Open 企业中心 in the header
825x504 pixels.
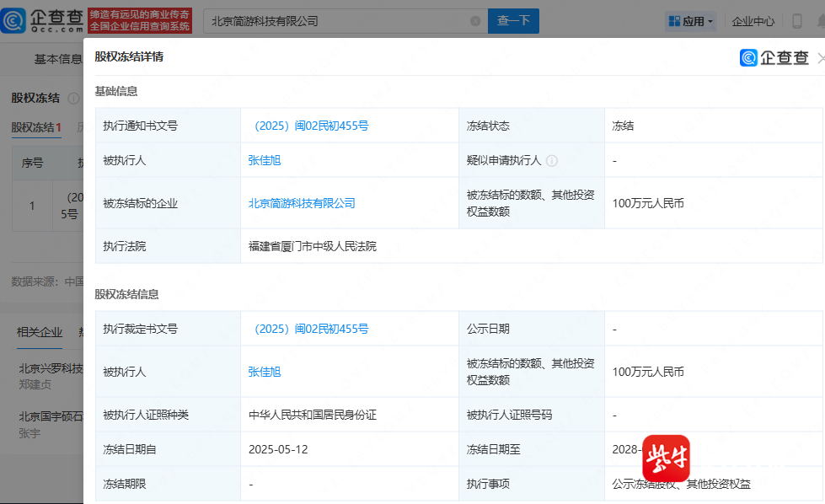coord(753,21)
